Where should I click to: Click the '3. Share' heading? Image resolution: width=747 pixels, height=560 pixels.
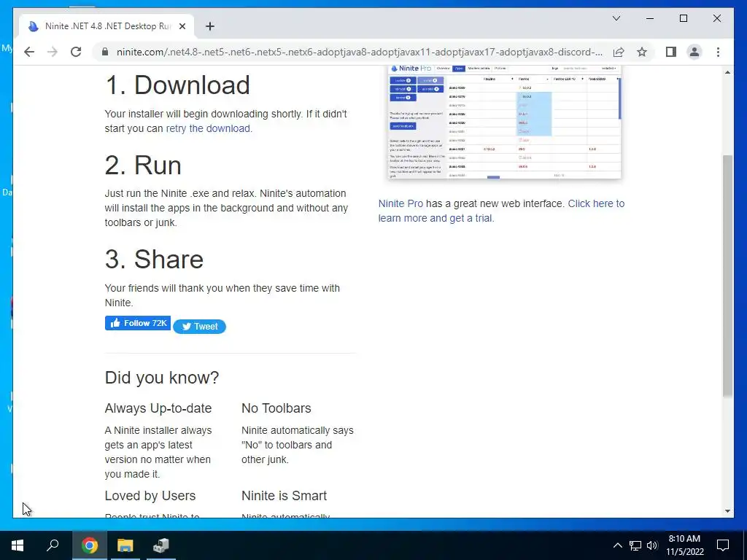pyautogui.click(x=154, y=260)
